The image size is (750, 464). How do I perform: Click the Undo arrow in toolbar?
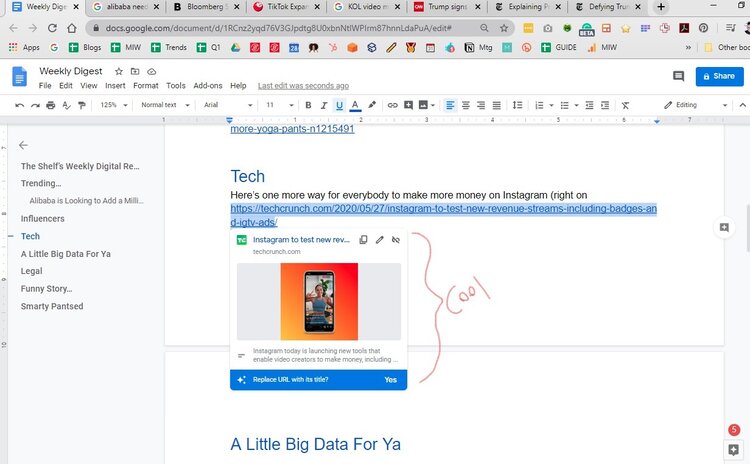[x=20, y=105]
